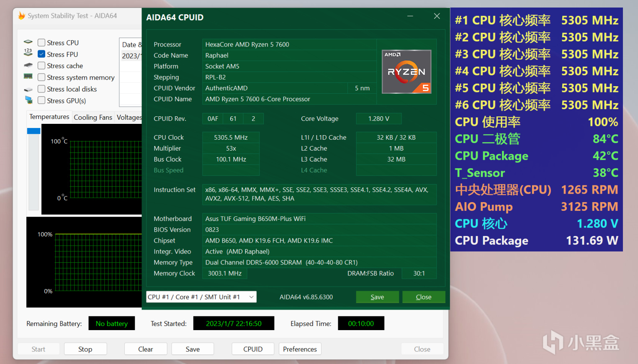Tick the Stress system memory checkbox

[x=41, y=77]
